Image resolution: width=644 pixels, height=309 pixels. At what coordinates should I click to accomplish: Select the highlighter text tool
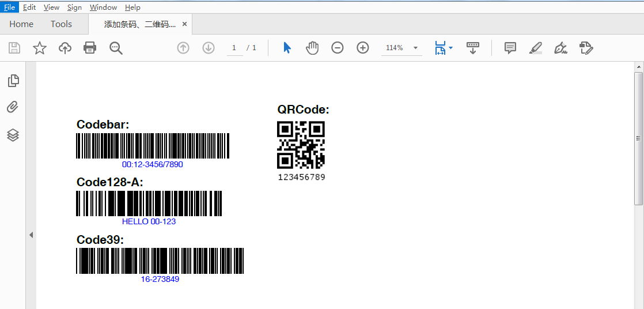[x=536, y=48]
